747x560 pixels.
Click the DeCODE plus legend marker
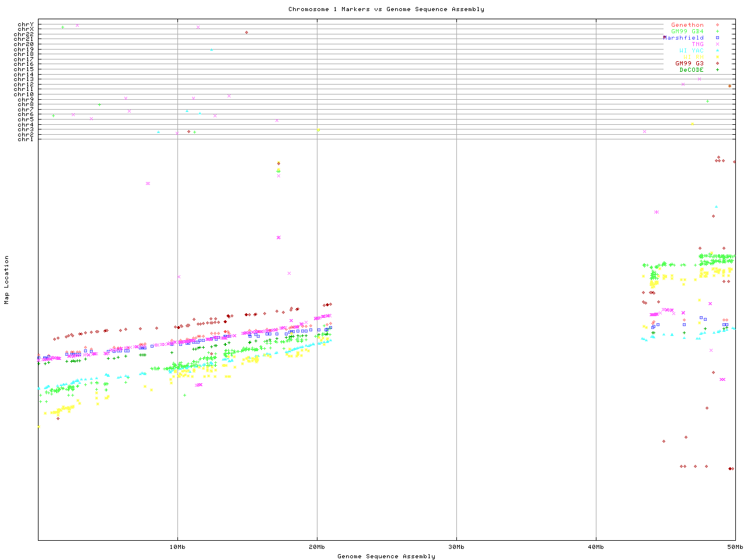coord(717,70)
